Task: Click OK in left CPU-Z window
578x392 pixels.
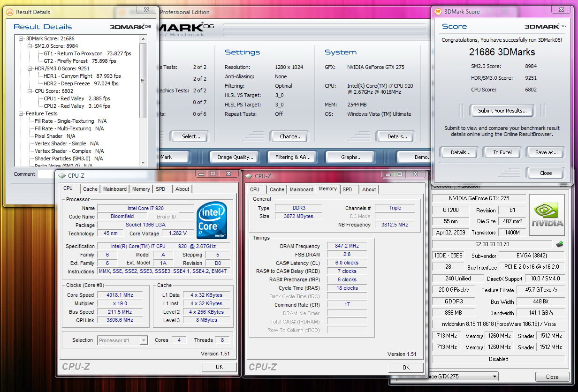Action: click(x=219, y=367)
